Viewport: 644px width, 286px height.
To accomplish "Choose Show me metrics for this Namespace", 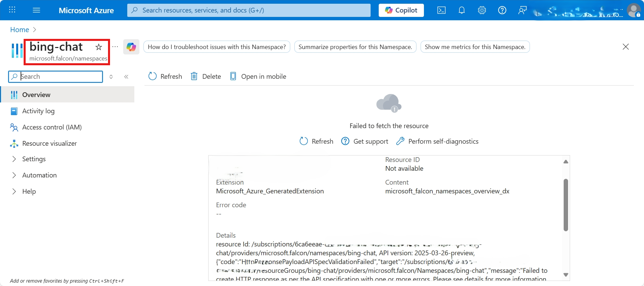I will click(475, 47).
